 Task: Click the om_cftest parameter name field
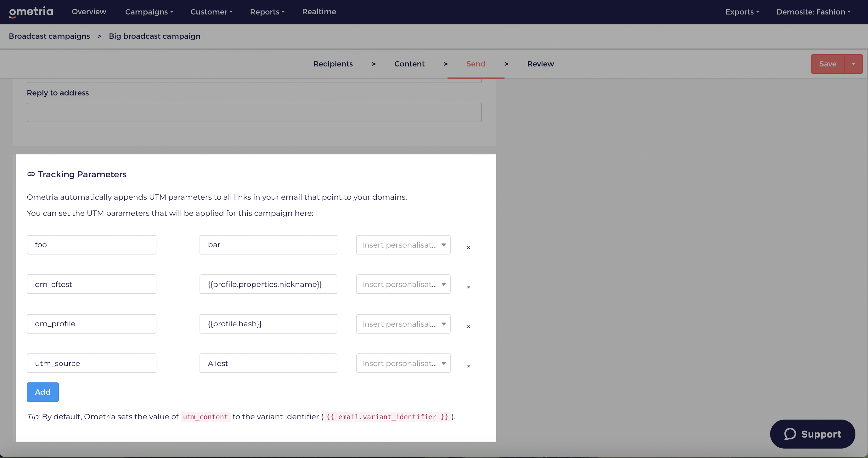[x=91, y=284]
